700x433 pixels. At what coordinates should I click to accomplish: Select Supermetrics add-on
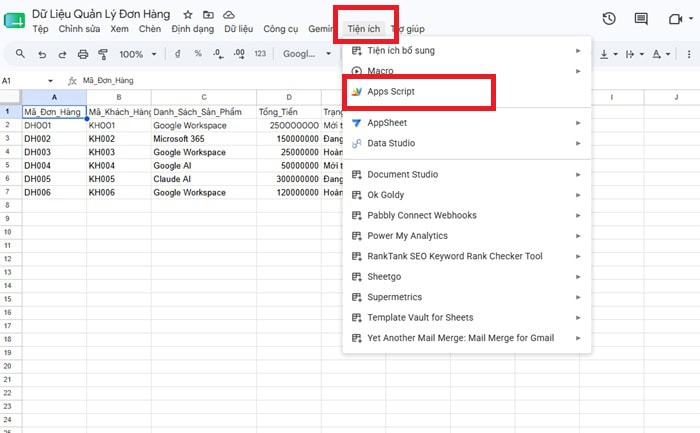click(467, 297)
